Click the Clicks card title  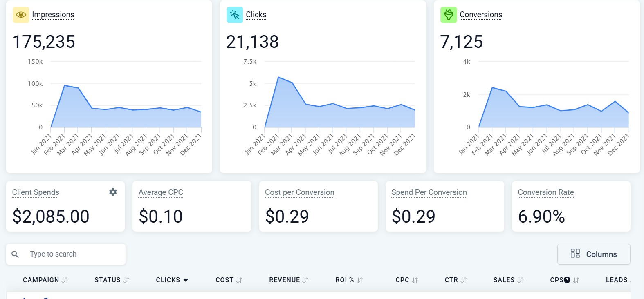[x=256, y=15]
